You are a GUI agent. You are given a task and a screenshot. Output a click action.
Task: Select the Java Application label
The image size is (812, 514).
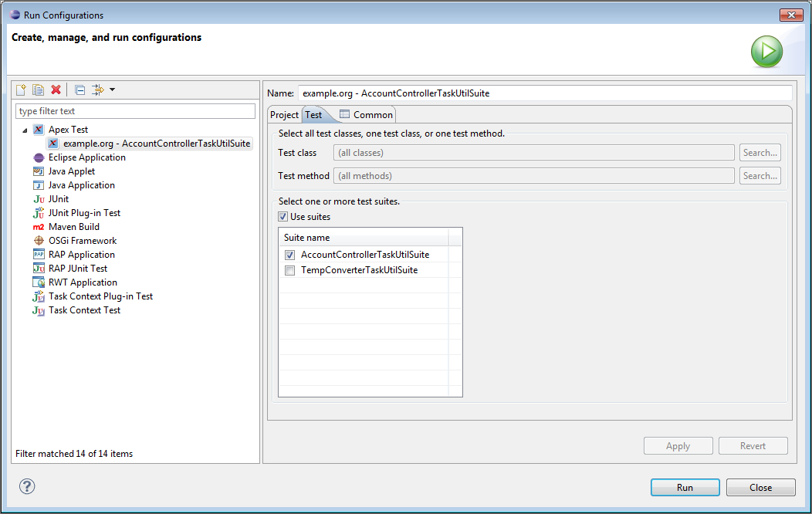pyautogui.click(x=82, y=185)
